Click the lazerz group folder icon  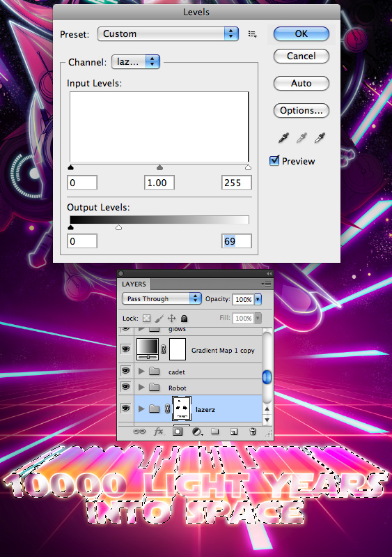click(155, 409)
